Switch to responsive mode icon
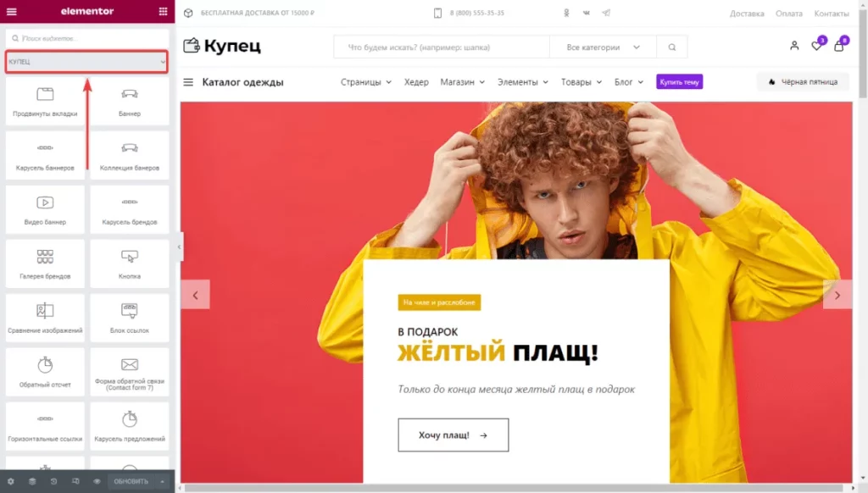The image size is (868, 493). pyautogui.click(x=75, y=481)
